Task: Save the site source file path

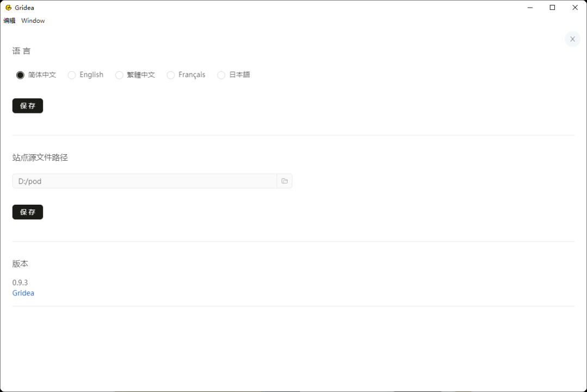Action: [x=27, y=212]
